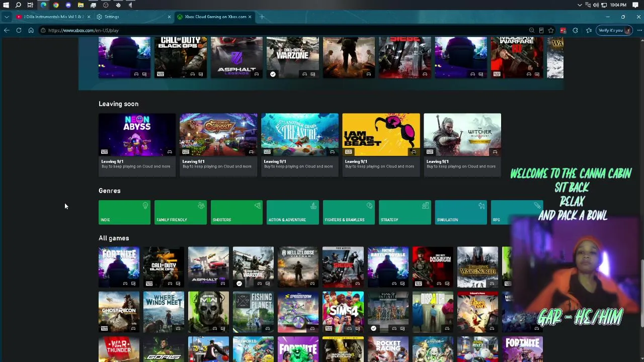The height and width of the screenshot is (362, 644).
Task: Open Windows taskbar search
Action: click(x=18, y=5)
